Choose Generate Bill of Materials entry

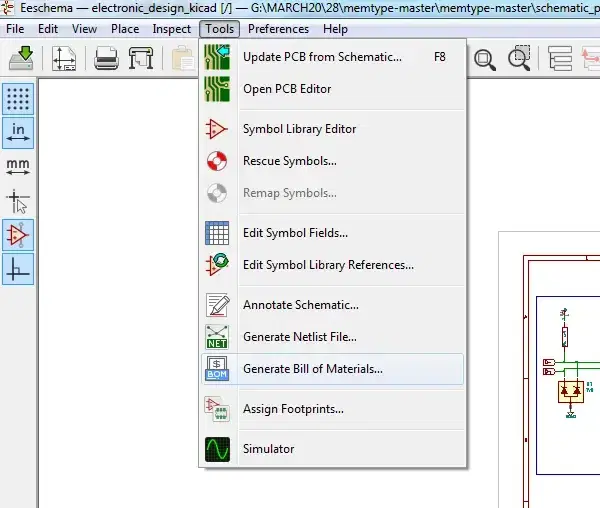[x=332, y=369]
